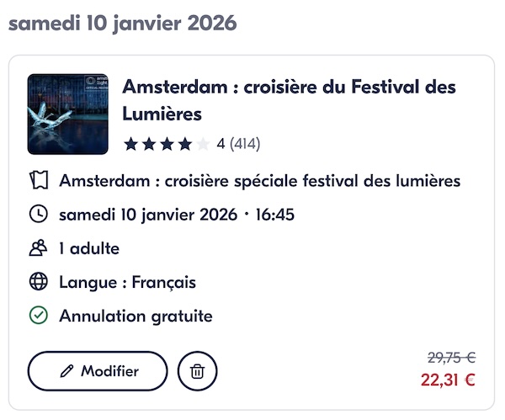
Task: Click the star rating display
Action: coord(166,144)
